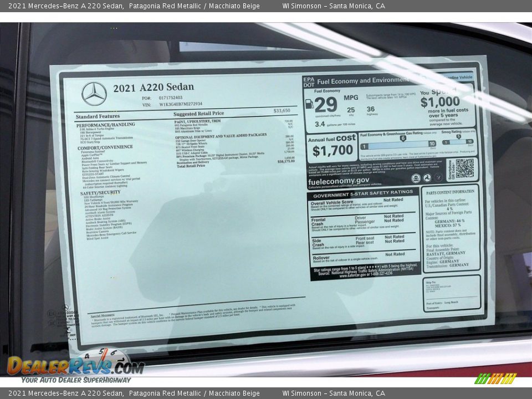Click the Fuel Economy and Environment title
This screenshot has height=399, width=532.
(363, 81)
